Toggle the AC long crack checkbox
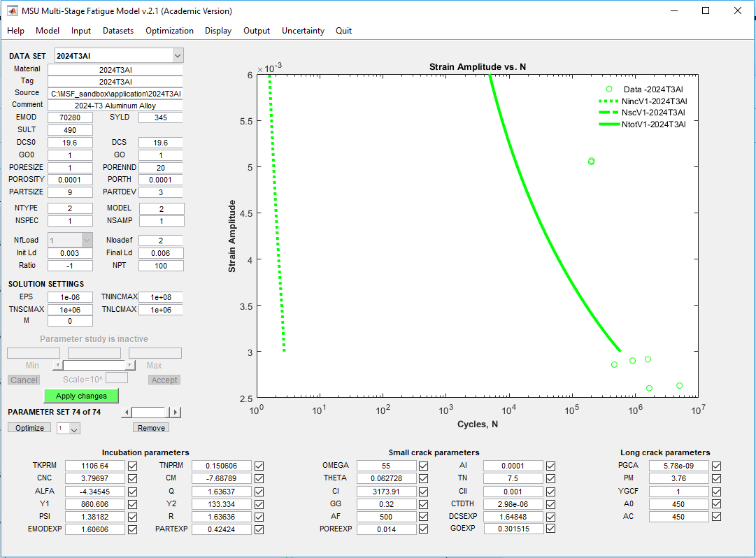Viewport: 756px width, 558px height. pos(716,516)
